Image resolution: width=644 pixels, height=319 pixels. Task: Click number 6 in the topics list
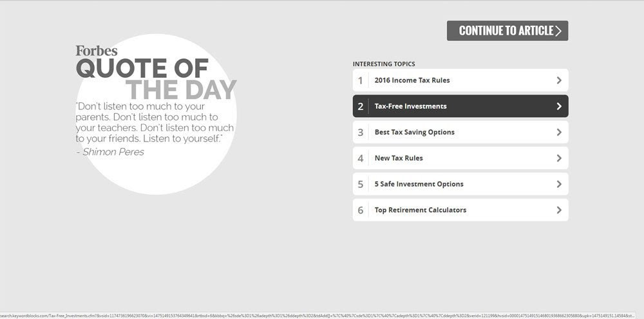[x=361, y=210]
